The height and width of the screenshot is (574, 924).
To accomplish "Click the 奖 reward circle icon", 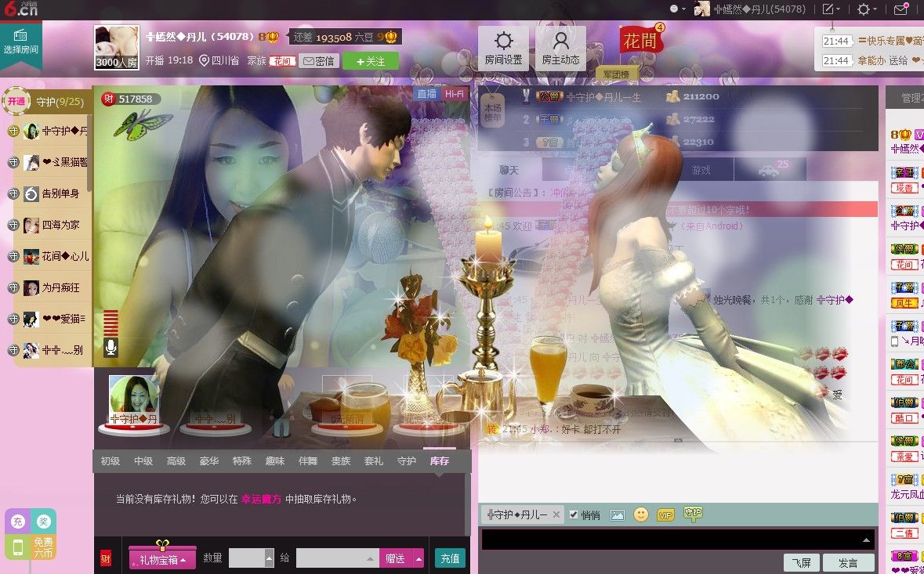I will coord(43,522).
